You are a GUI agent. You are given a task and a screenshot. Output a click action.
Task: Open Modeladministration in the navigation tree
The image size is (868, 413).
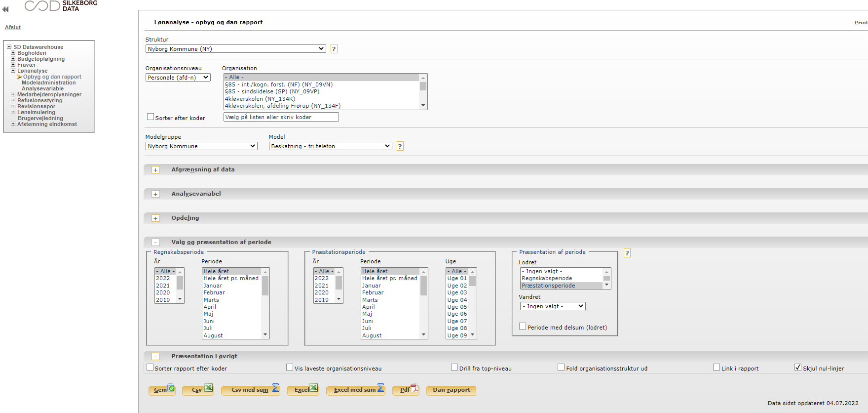(48, 83)
